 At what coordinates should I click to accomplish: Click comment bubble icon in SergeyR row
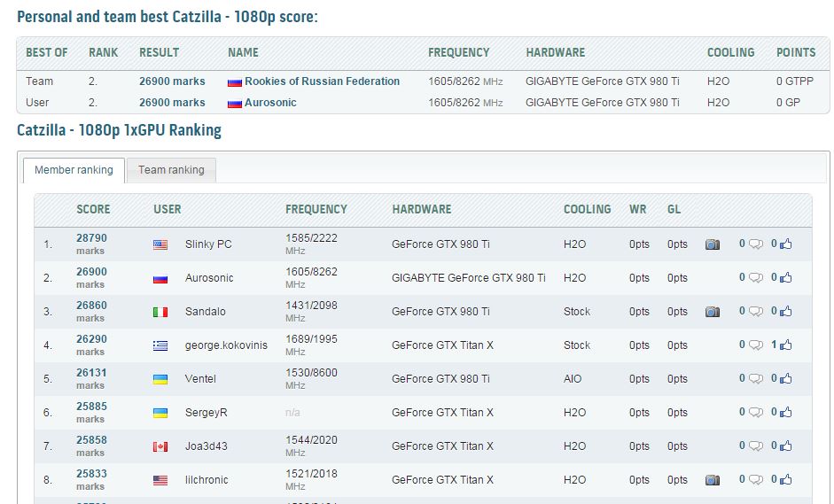pos(756,413)
